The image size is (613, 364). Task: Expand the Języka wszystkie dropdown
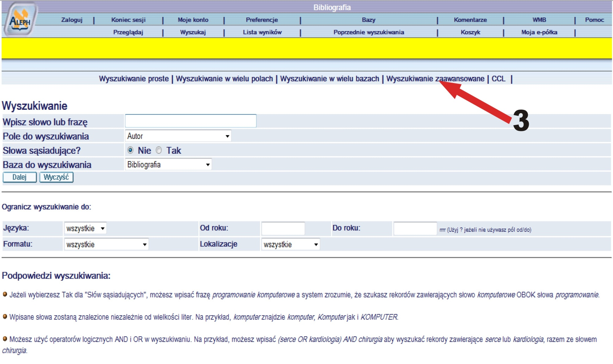coord(85,228)
